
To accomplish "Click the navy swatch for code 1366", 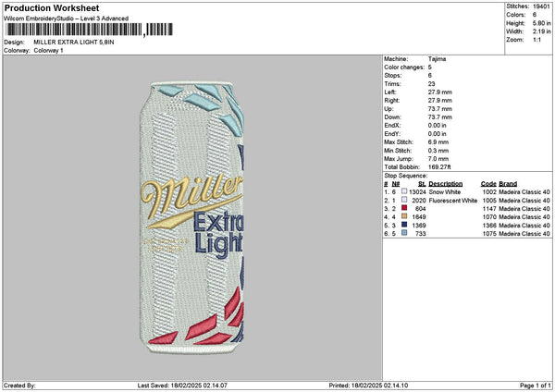I will (404, 225).
